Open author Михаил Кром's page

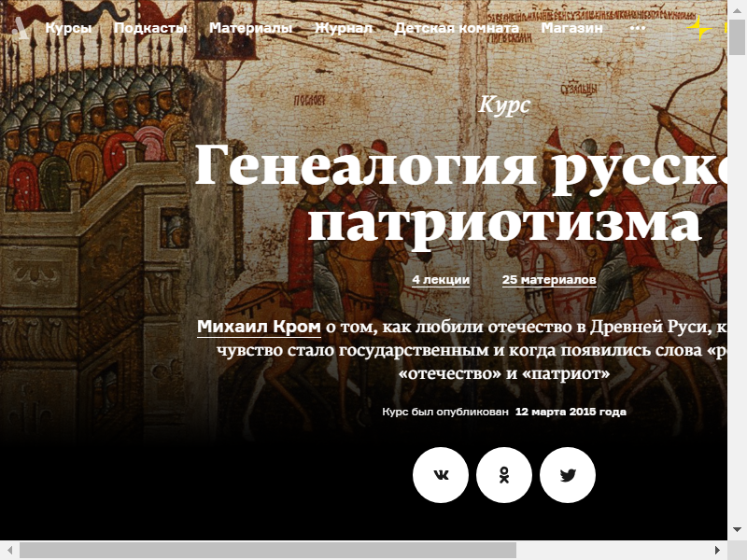tap(259, 328)
